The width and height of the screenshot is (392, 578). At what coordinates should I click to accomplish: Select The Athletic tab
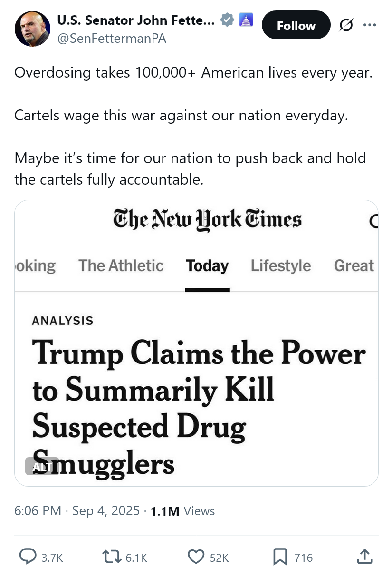tap(121, 265)
